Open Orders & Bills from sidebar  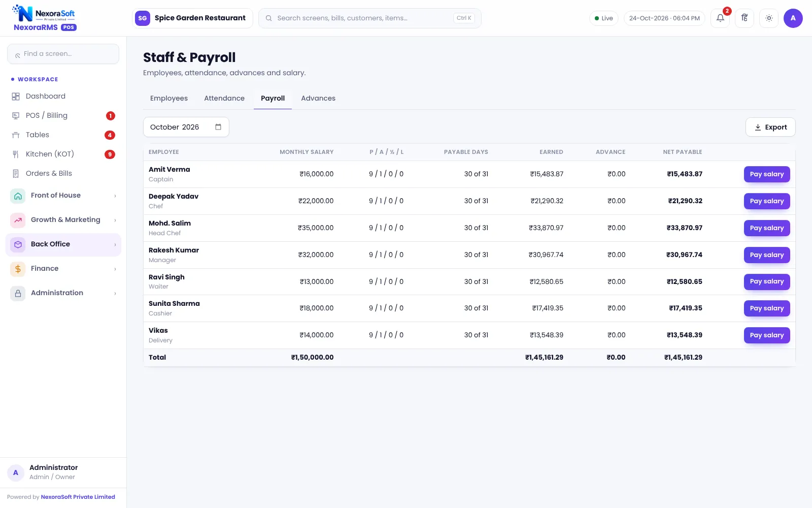tap(63, 174)
